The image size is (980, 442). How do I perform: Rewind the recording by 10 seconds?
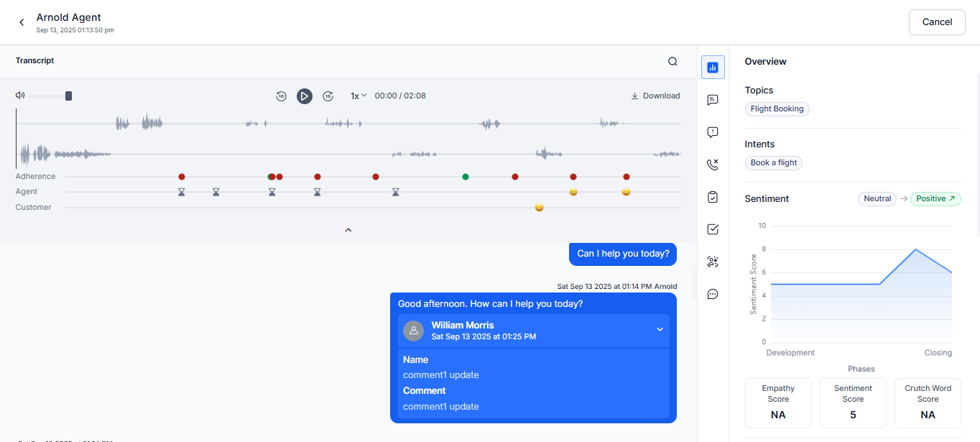(x=281, y=96)
